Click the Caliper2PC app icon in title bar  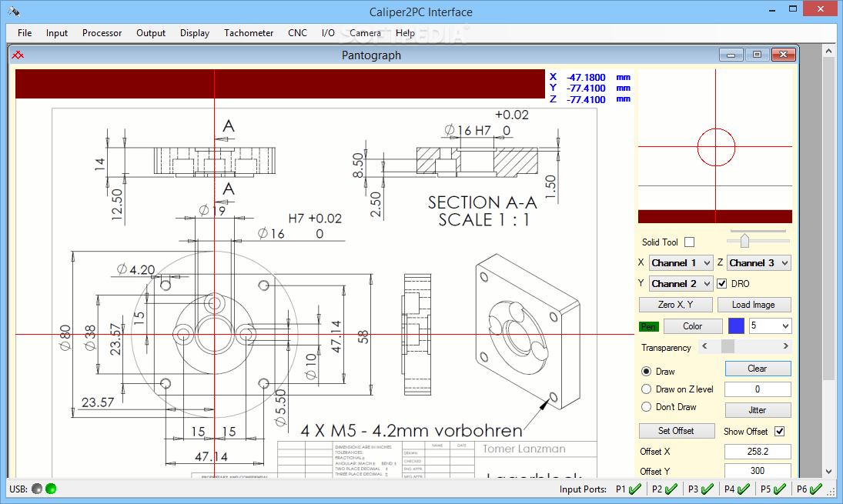coord(15,12)
